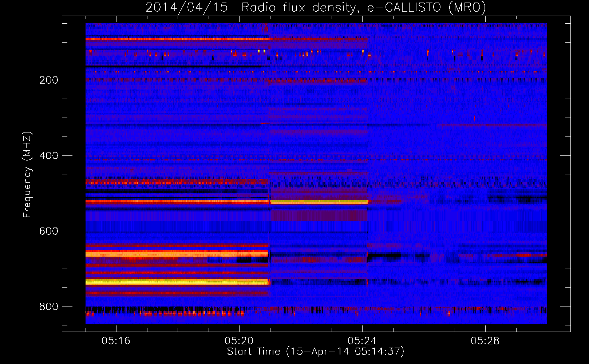Click the '05:24' time axis label
The width and height of the screenshot is (589, 364).
click(x=362, y=341)
